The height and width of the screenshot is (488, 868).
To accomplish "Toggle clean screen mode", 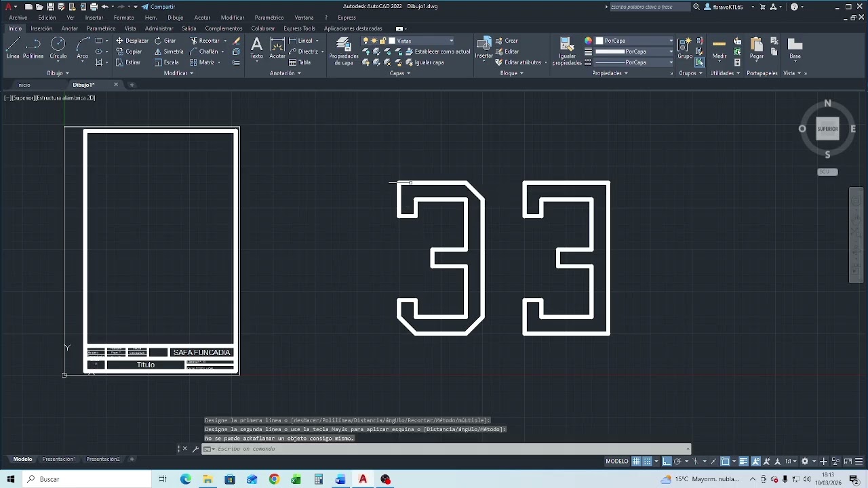I will pos(848,462).
